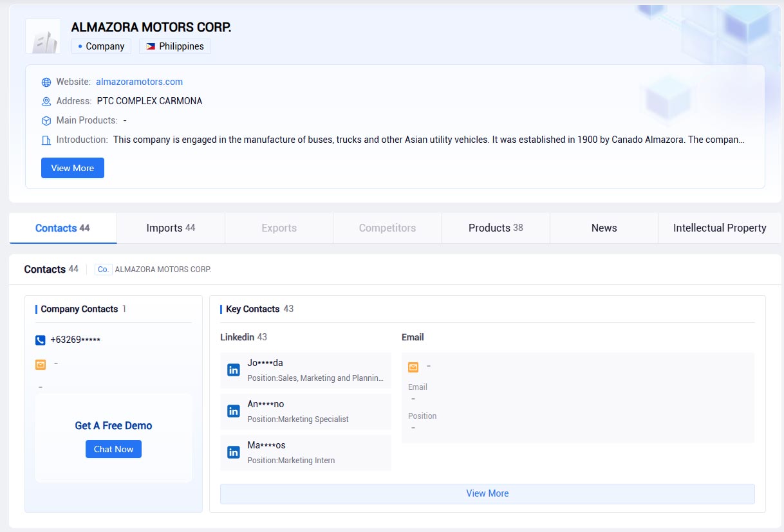784x532 pixels.
Task: Switch to the Imports tab
Action: point(171,228)
